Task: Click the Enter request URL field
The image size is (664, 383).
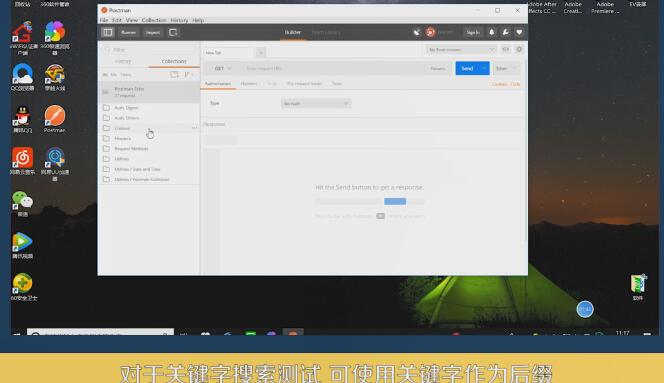Action: pos(332,68)
